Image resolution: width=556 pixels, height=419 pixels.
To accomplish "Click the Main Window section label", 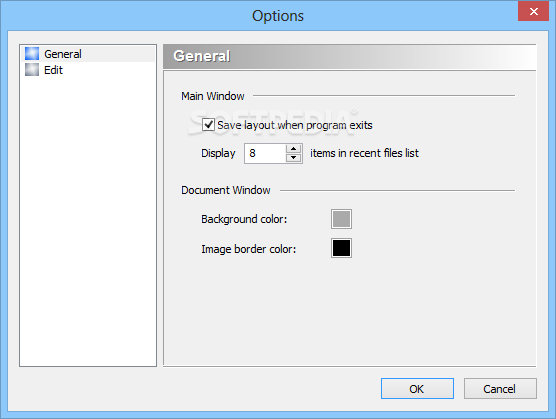I will pyautogui.click(x=213, y=96).
